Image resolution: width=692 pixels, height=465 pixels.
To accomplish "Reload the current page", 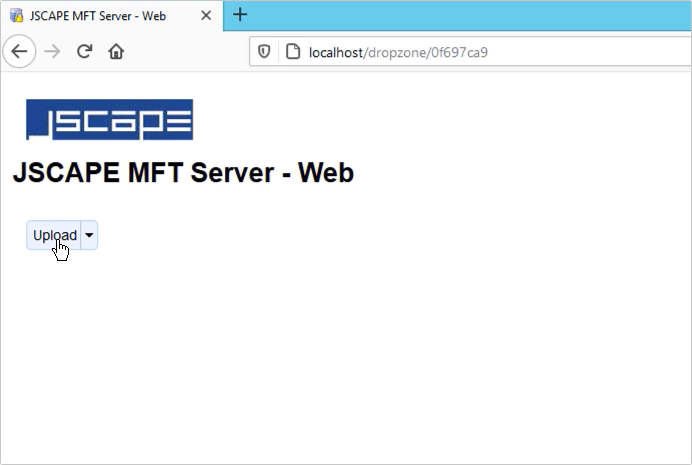I will (85, 51).
